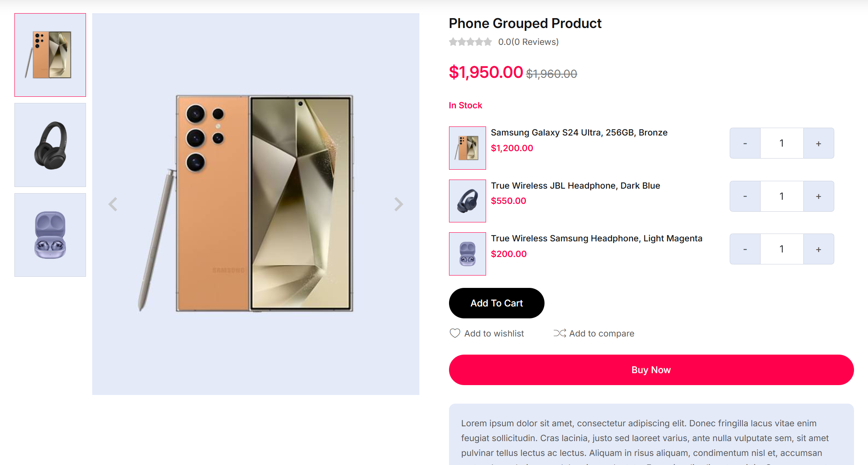Image resolution: width=868 pixels, height=465 pixels.
Task: Go to the next gallery image arrow
Action: click(398, 204)
